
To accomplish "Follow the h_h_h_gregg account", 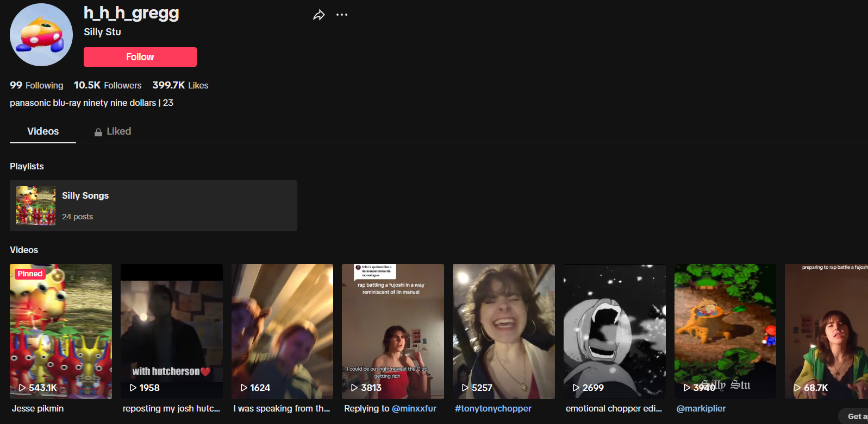I will click(x=140, y=57).
